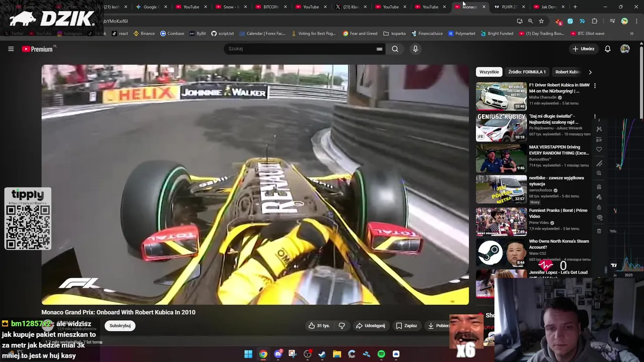The height and width of the screenshot is (362, 644).
Task: Like the video with 31 tys. likes
Action: click(x=319, y=326)
